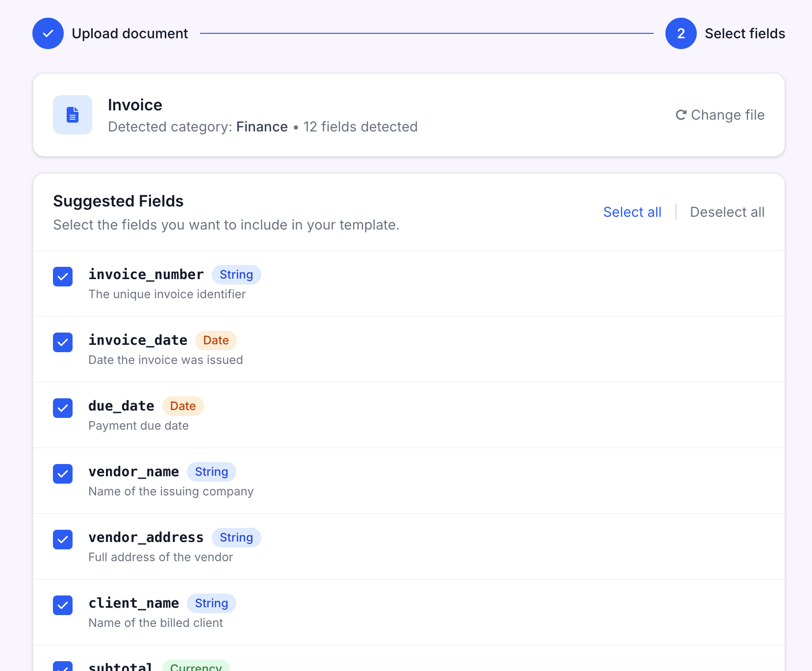Toggle the vendor_address field checkbox
This screenshot has height=671, width=812.
click(x=63, y=540)
